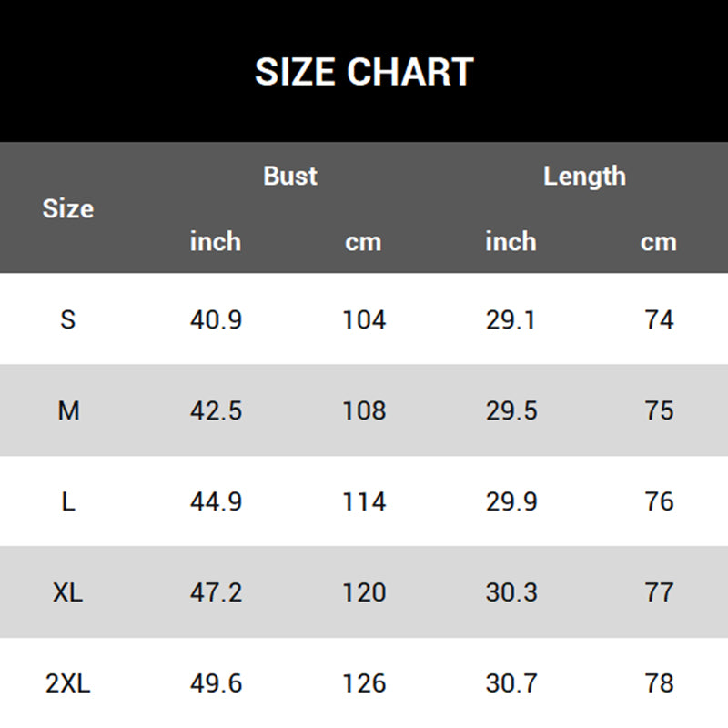Pick the 2XL size row label

click(x=68, y=683)
